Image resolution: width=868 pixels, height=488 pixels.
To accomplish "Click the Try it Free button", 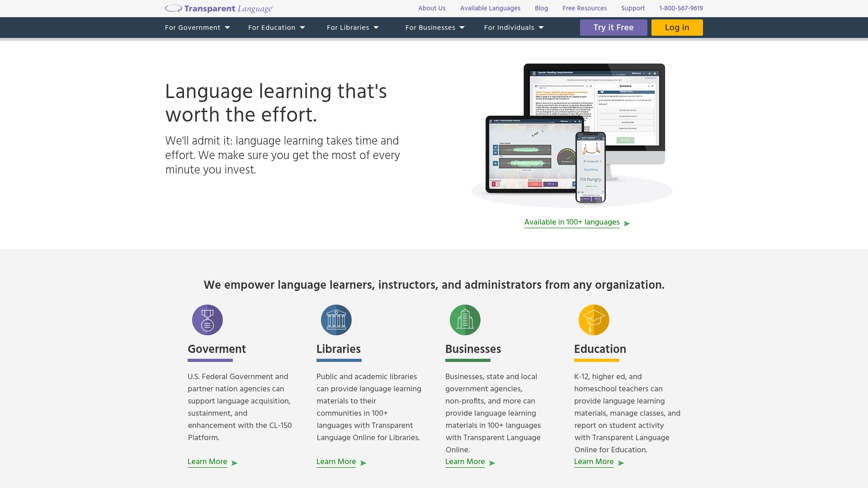I will (x=613, y=28).
